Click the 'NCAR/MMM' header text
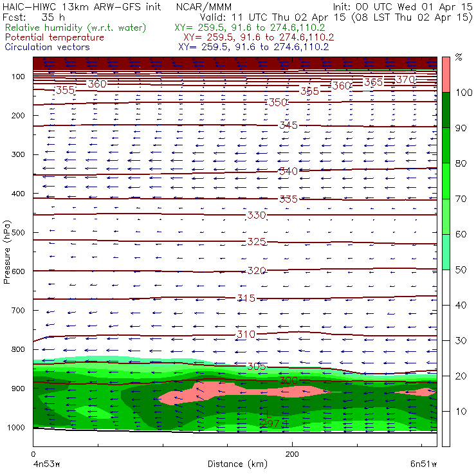The height and width of the screenshot is (476, 476). 204,7
